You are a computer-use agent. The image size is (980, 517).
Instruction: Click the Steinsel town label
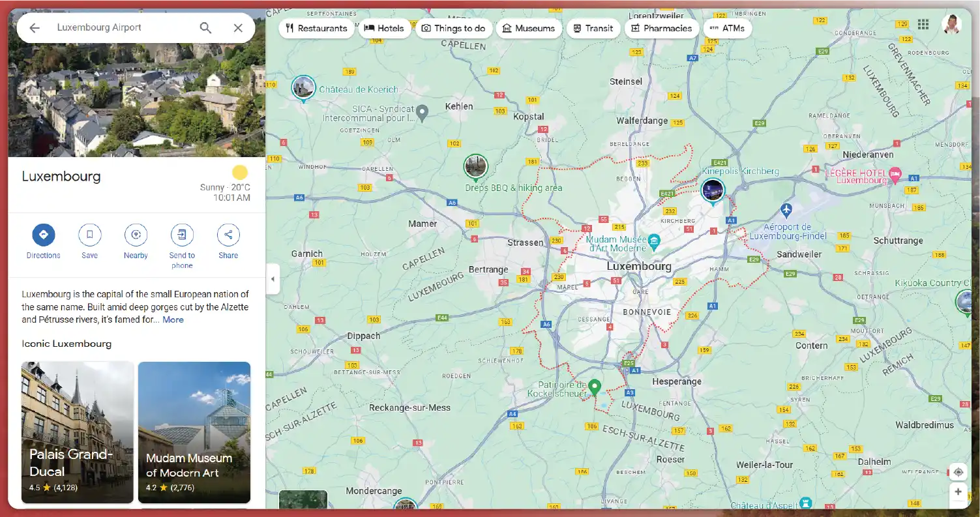[626, 81]
